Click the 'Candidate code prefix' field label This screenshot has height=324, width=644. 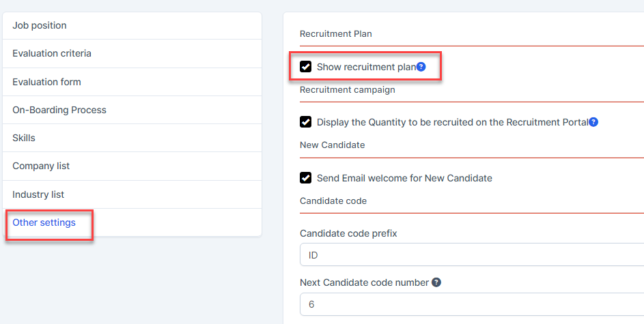(x=348, y=233)
